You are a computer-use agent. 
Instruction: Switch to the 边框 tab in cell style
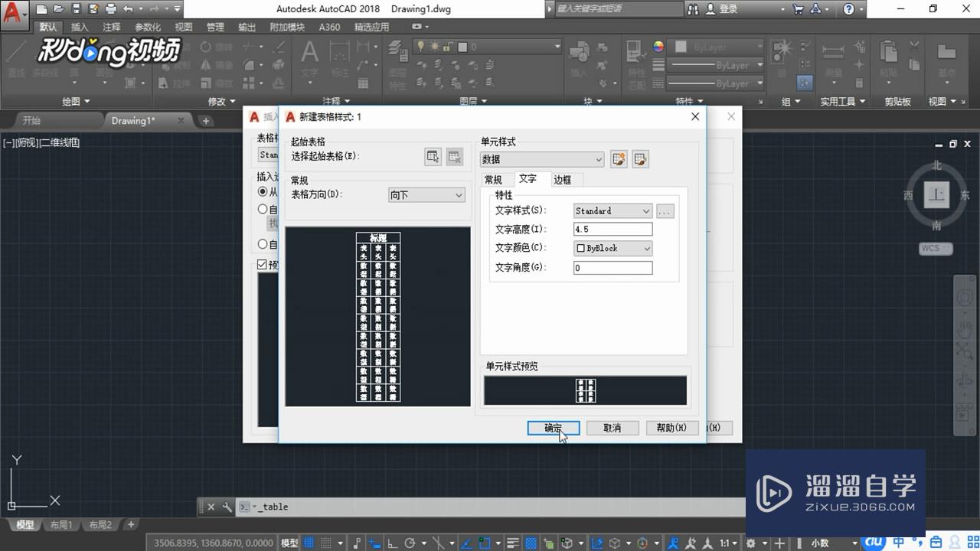click(563, 180)
